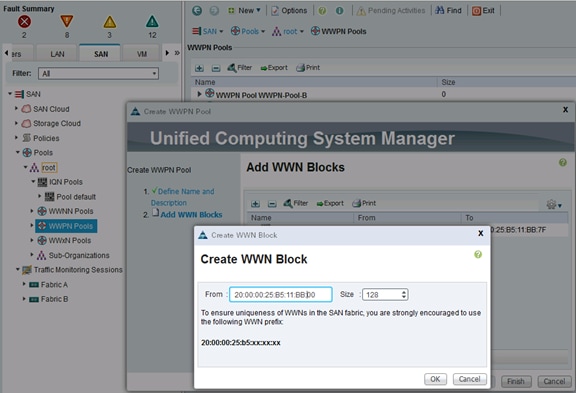Image resolution: width=576 pixels, height=393 pixels.
Task: Select IQN Pools in the tree
Action: (66, 182)
